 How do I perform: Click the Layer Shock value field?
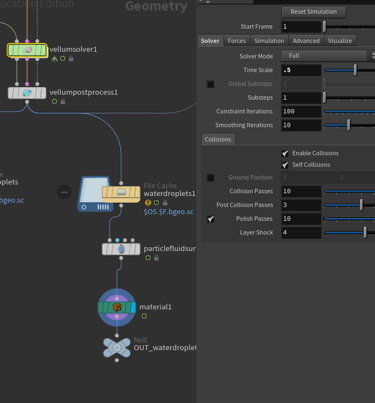point(301,233)
